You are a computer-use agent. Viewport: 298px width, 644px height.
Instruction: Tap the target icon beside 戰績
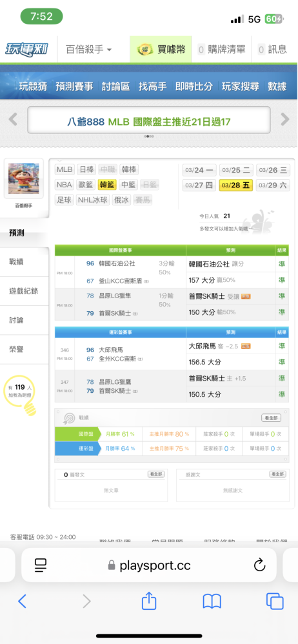point(68,419)
